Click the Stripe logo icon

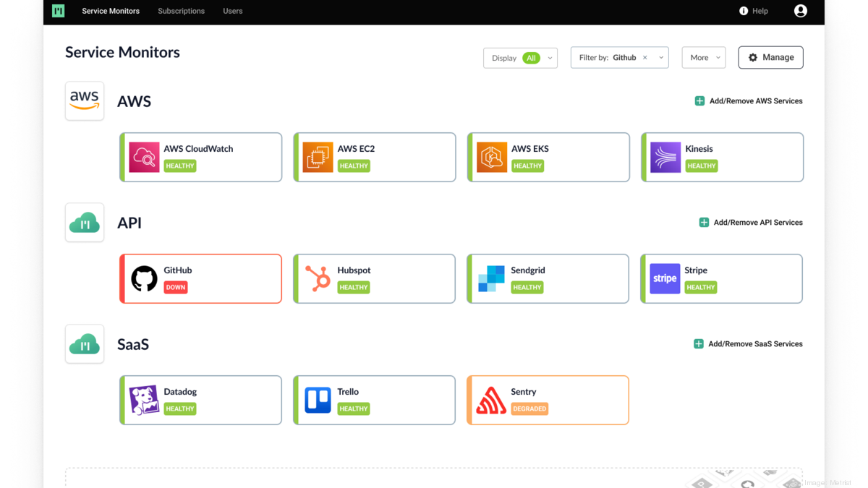point(664,278)
